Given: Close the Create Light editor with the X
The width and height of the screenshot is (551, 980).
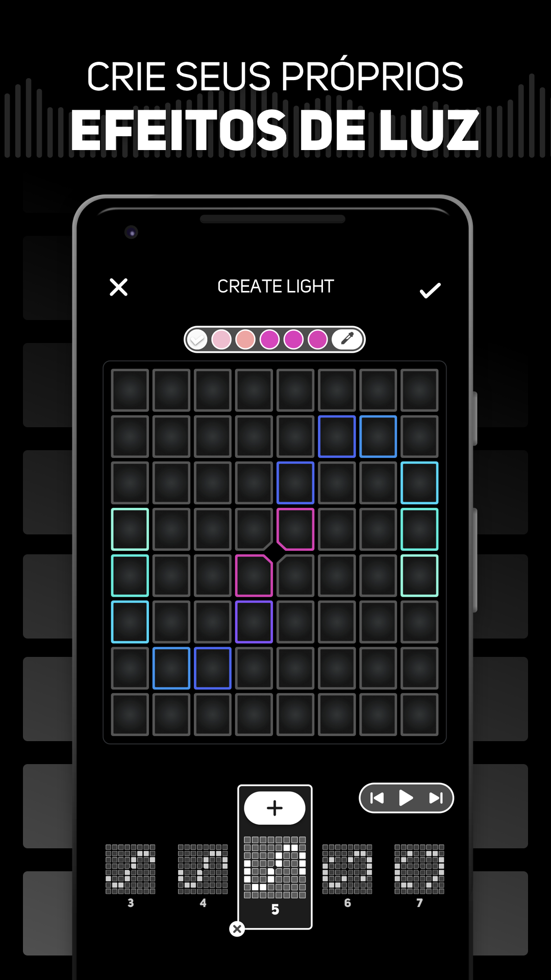Looking at the screenshot, I should coord(118,287).
